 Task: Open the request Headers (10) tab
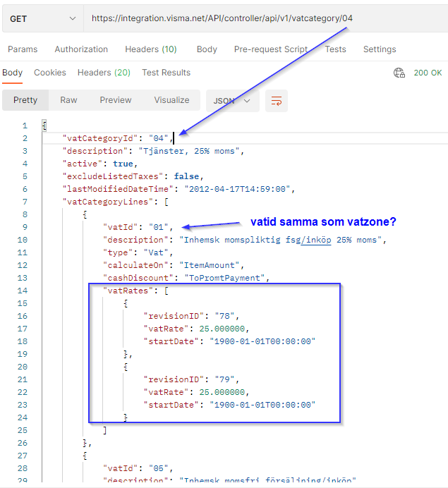tap(151, 49)
